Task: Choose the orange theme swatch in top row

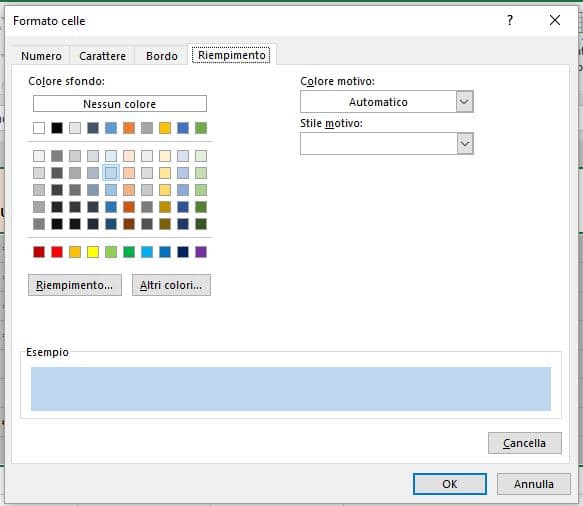Action: point(129,128)
